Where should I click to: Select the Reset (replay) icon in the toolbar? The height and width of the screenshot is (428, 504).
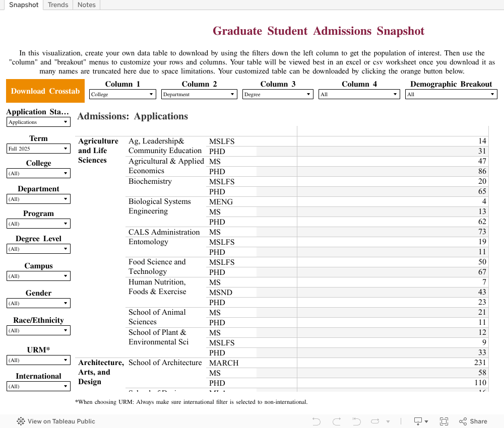[356, 421]
